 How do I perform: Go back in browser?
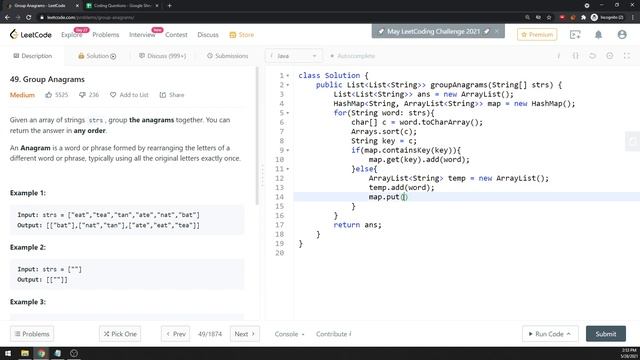[7, 18]
